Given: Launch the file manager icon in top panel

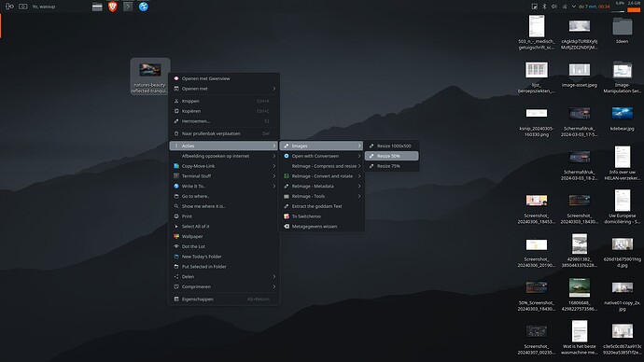Looking at the screenshot, I should coord(97,7).
